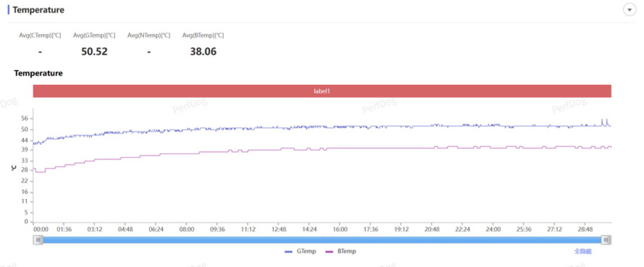Click the 56 value on Y axis
The height and width of the screenshot is (267, 644).
click(x=24, y=119)
